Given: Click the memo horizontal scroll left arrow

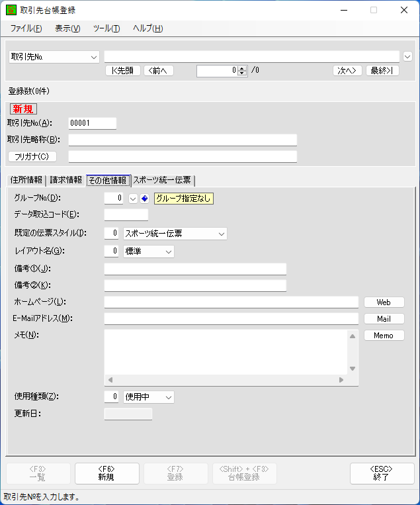Looking at the screenshot, I should coord(110,380).
